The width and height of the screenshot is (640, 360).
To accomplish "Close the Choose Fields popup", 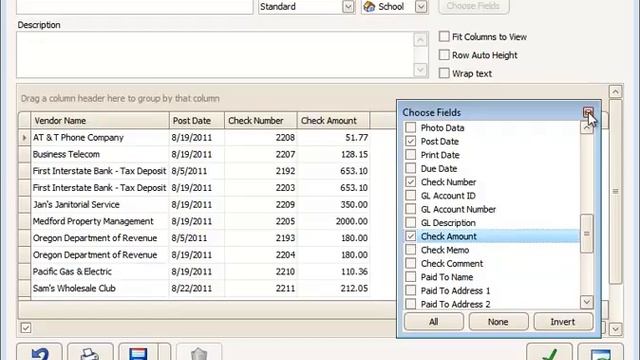I will click(x=588, y=112).
